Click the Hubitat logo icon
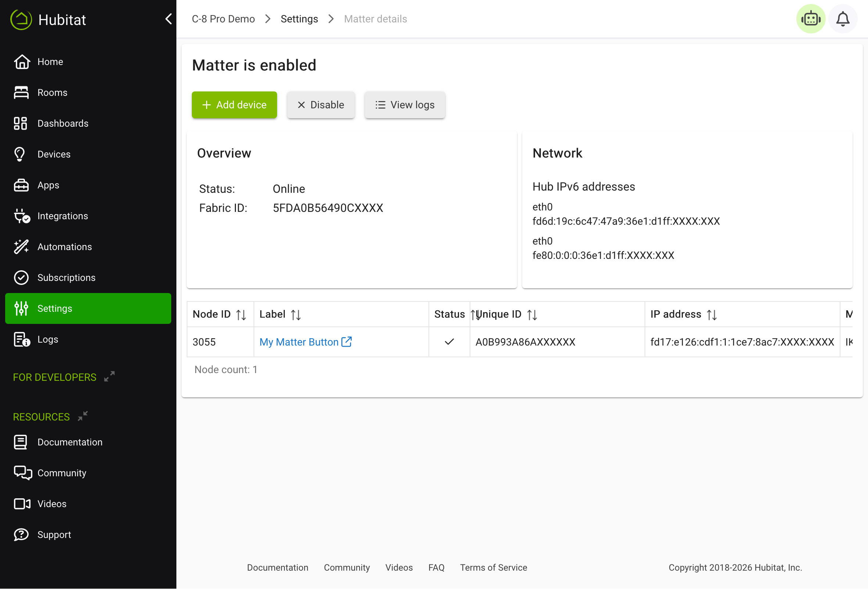The height and width of the screenshot is (589, 868). pyautogui.click(x=21, y=19)
